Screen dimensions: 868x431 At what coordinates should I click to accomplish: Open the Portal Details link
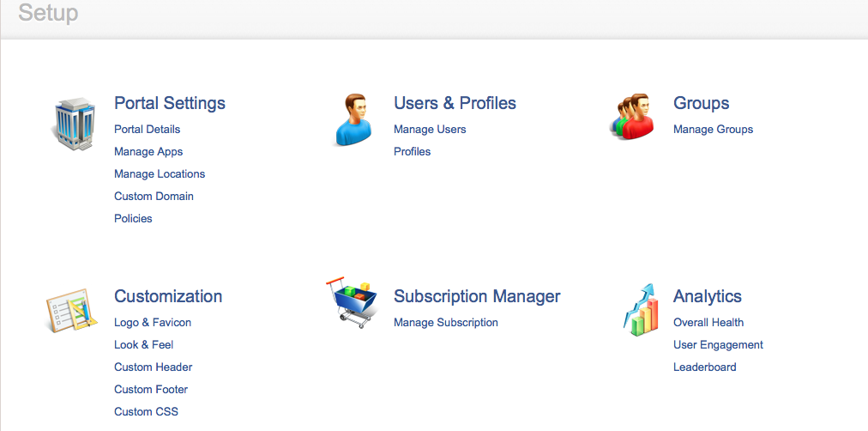click(147, 130)
